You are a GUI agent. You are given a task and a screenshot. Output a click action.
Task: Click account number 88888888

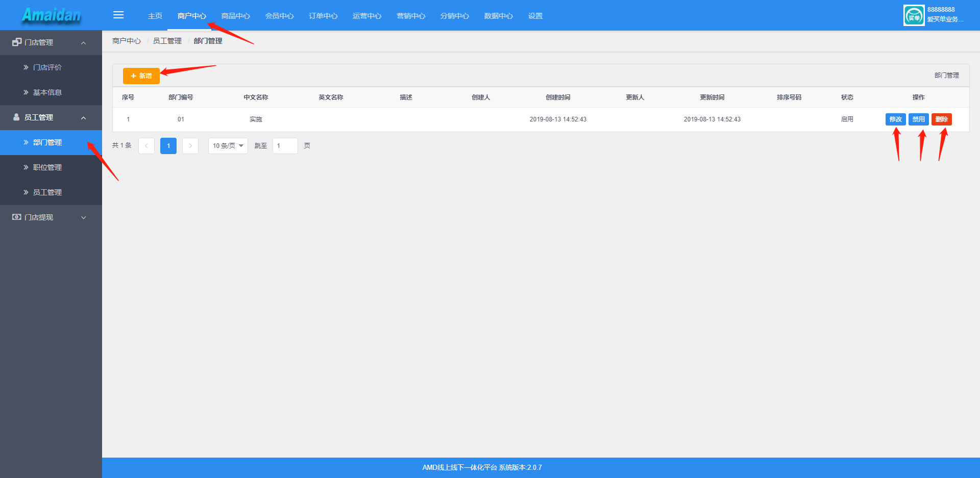click(x=941, y=10)
